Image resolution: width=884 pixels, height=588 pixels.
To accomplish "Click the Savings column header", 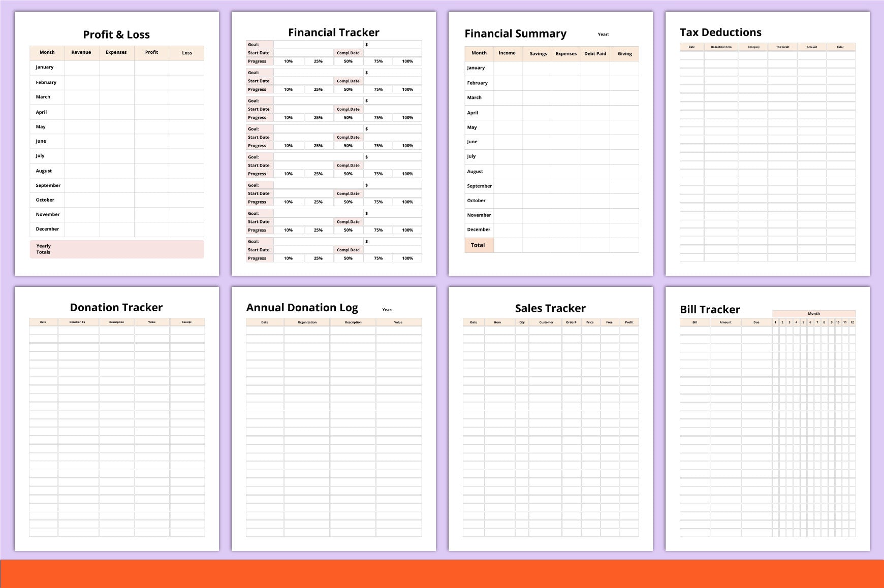I will tap(538, 53).
